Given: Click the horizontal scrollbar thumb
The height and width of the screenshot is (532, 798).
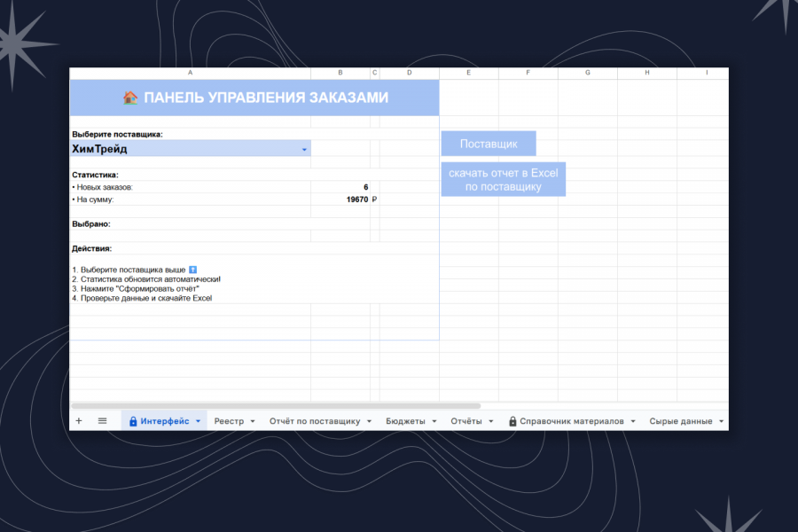Looking at the screenshot, I should click(276, 406).
